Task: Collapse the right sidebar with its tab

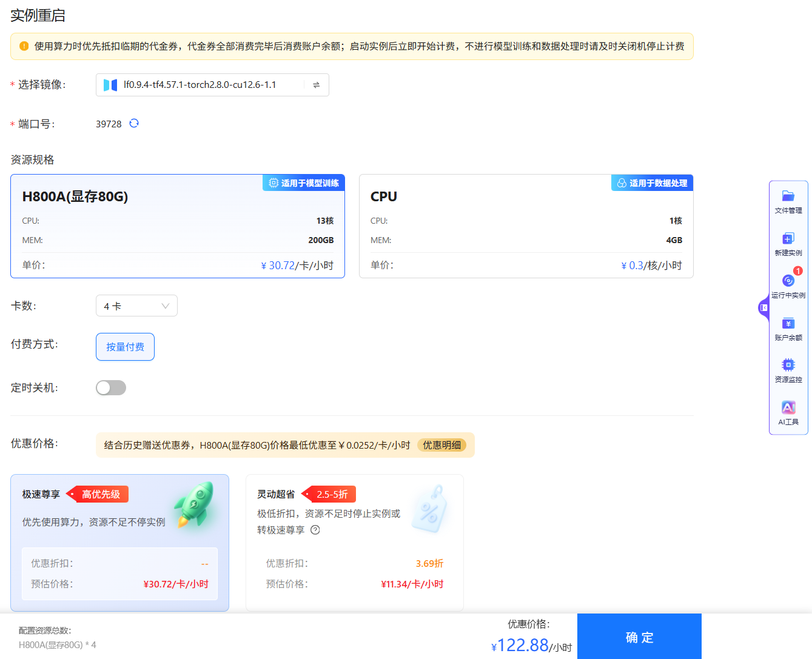Action: [763, 308]
